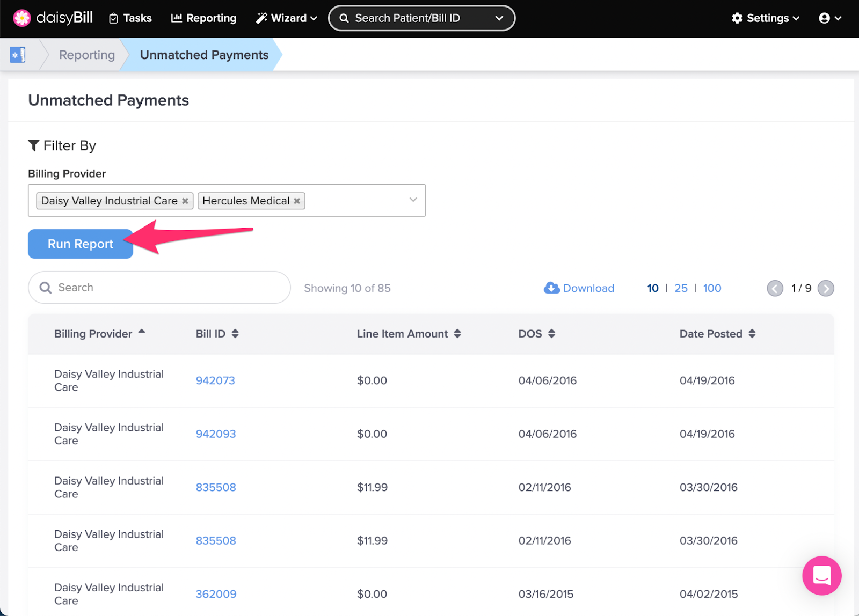
Task: Go to the next page arrow
Action: [x=826, y=288]
